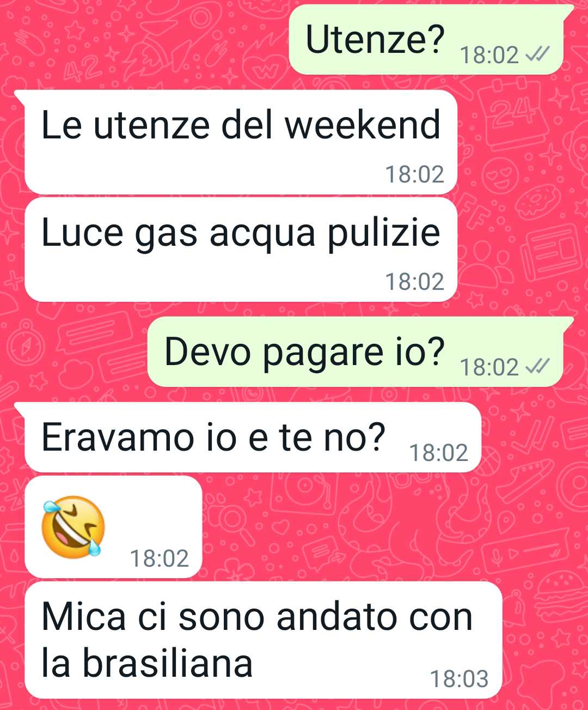This screenshot has width=588, height=710.
Task: Select the "Luce gas acqua pulizie" message
Action: tap(241, 250)
